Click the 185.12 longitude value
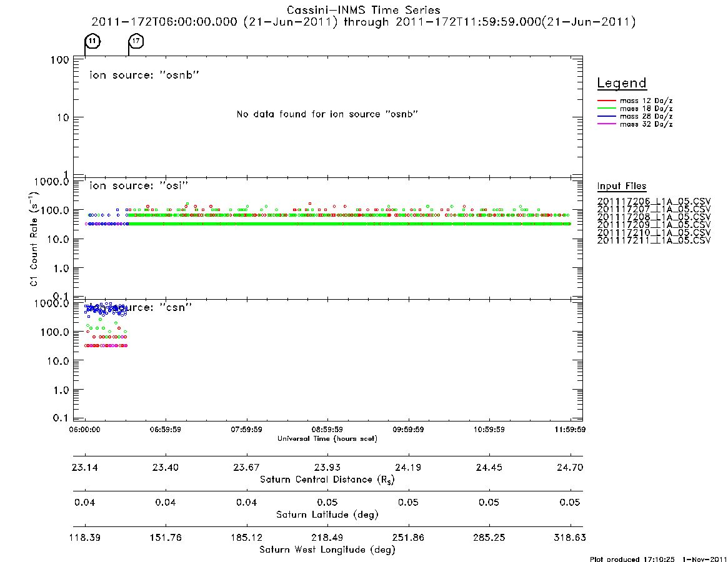The image size is (728, 562). [247, 538]
